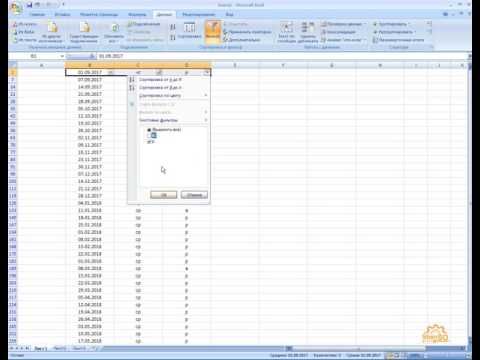Open Advanced filter options
This screenshot has width=480, height=360.
point(242,40)
